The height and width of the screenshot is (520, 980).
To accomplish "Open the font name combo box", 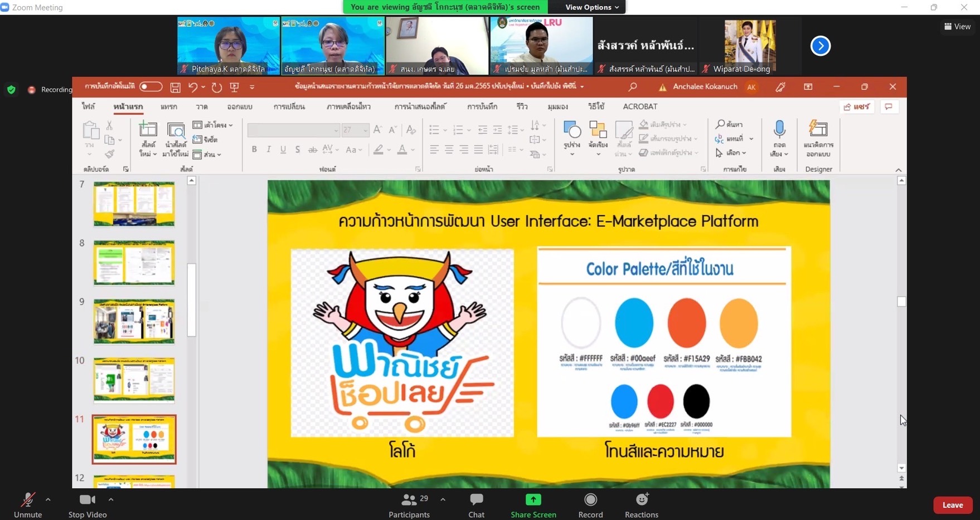I will 293,130.
